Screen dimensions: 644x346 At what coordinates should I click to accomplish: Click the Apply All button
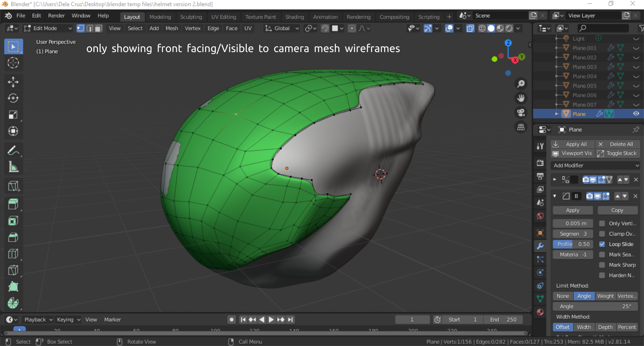[573, 144]
